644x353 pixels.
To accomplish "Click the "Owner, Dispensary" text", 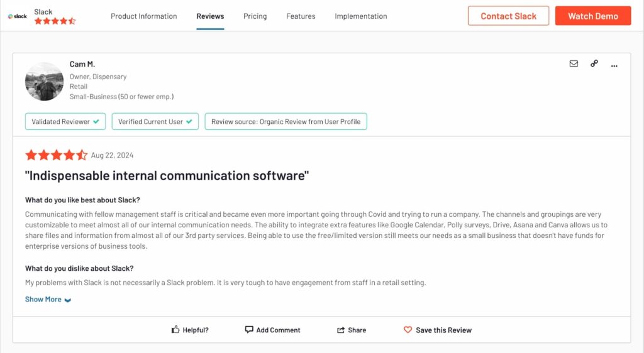I will click(x=97, y=77).
